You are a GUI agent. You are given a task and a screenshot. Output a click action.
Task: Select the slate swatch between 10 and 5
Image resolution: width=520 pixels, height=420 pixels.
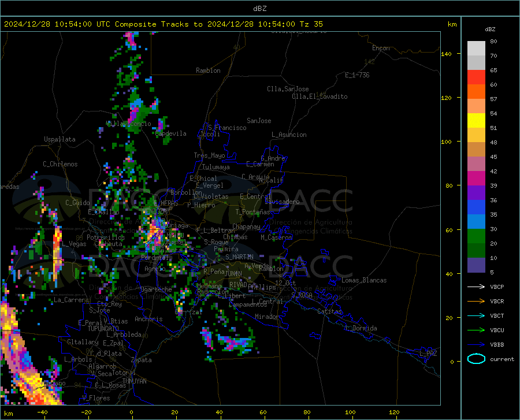click(x=476, y=265)
